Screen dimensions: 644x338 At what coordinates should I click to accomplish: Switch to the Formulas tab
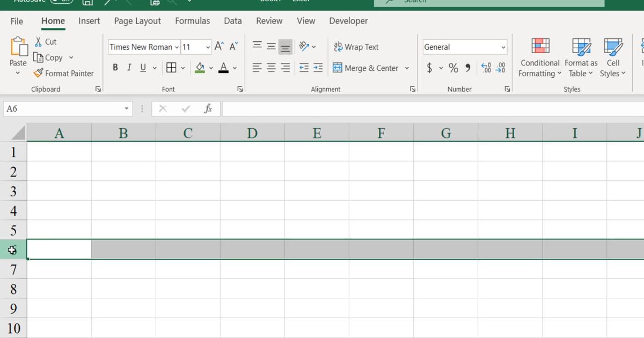click(x=192, y=21)
